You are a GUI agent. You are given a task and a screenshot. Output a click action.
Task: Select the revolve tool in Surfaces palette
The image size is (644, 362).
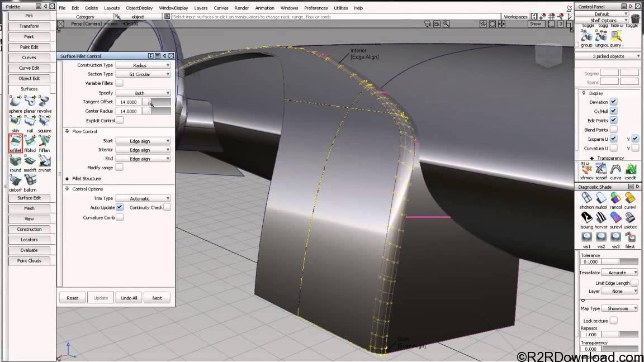pos(44,101)
